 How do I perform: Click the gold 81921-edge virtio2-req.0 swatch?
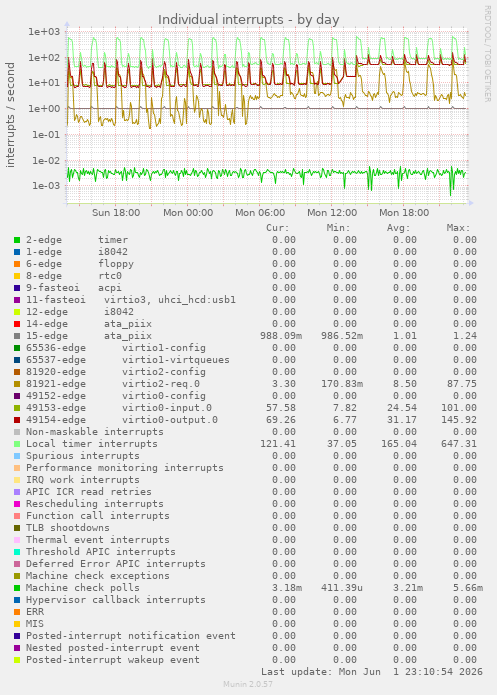tap(17, 384)
